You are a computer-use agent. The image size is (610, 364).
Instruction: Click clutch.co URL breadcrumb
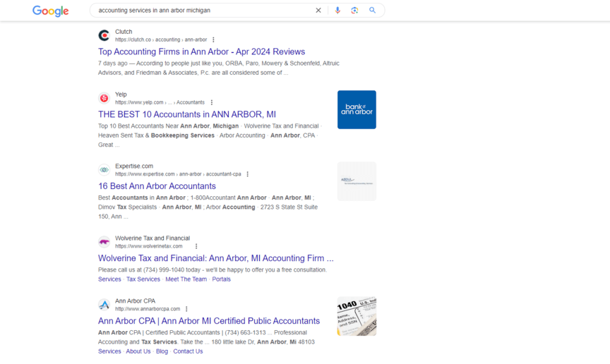coord(161,40)
